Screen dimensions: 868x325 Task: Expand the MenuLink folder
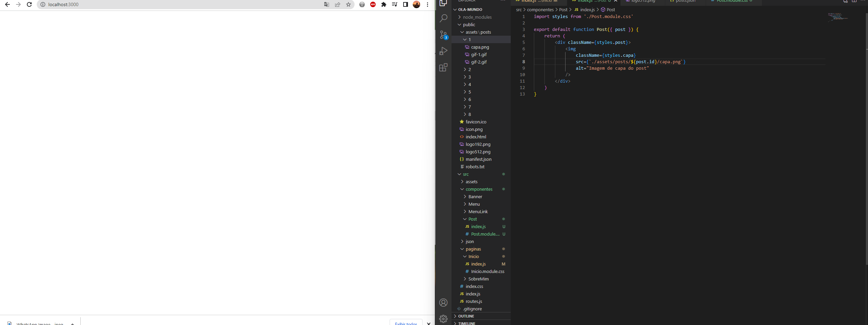[x=481, y=211]
